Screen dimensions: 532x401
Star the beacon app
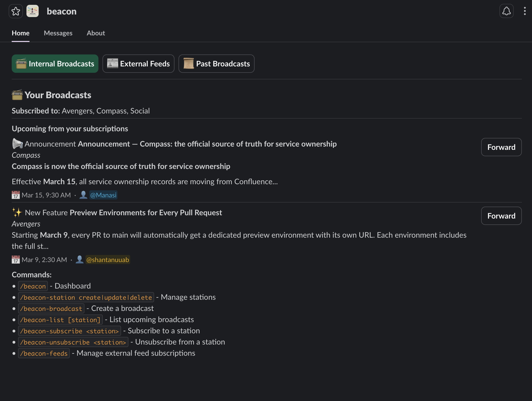point(16,11)
